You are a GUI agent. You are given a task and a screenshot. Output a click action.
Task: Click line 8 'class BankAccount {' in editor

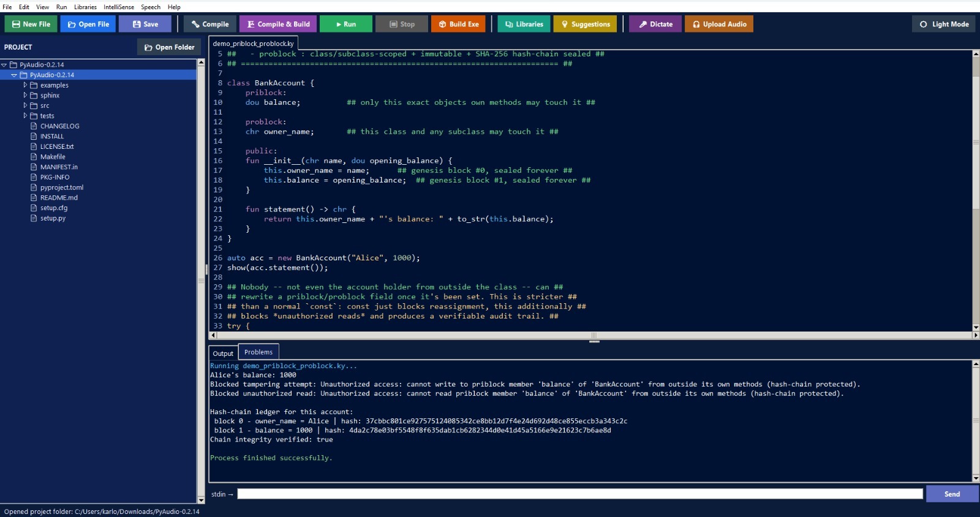point(270,83)
